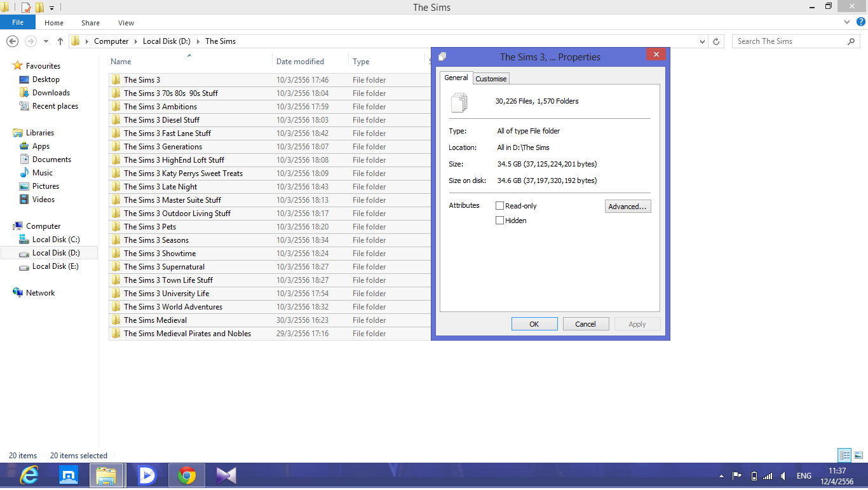868x490 pixels.
Task: Go back using the Back arrow button
Action: click(12, 41)
